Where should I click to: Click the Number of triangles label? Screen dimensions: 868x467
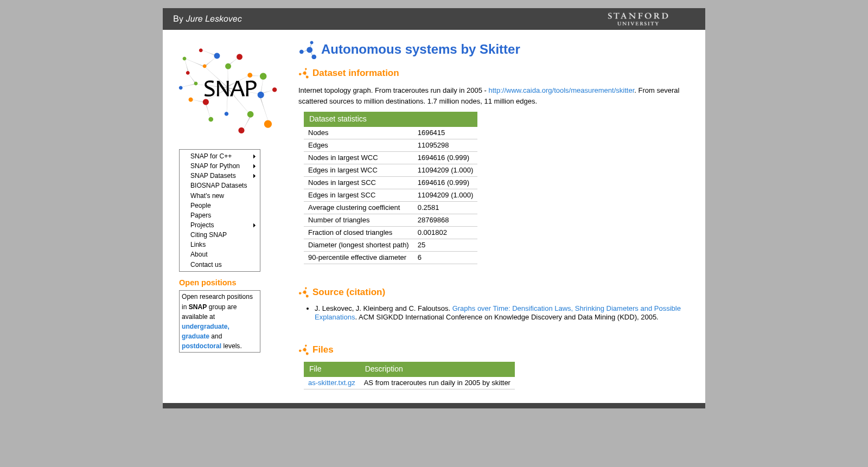click(339, 220)
